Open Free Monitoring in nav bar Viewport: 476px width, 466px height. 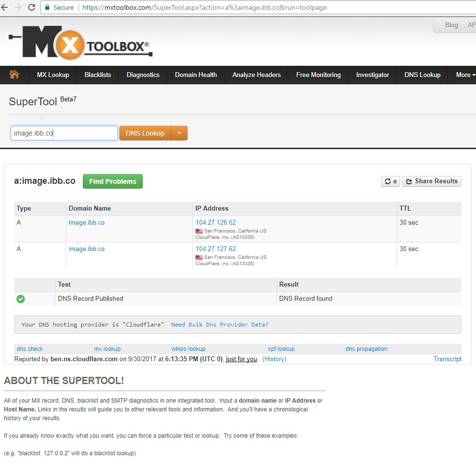319,75
